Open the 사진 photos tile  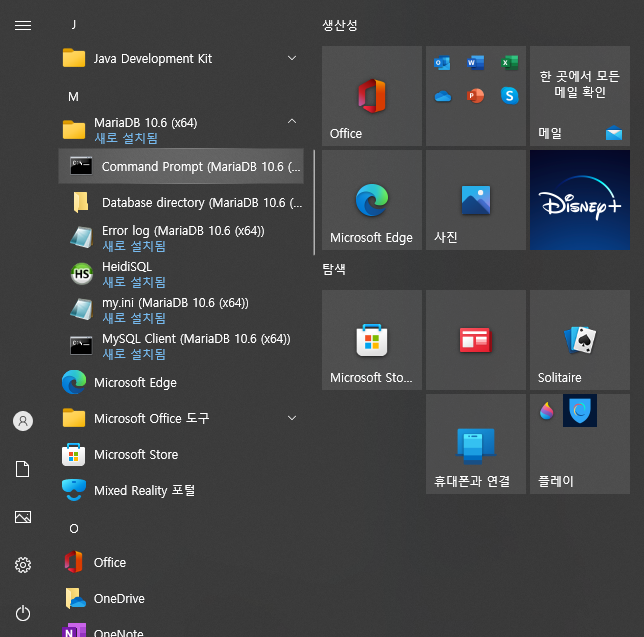click(x=476, y=200)
